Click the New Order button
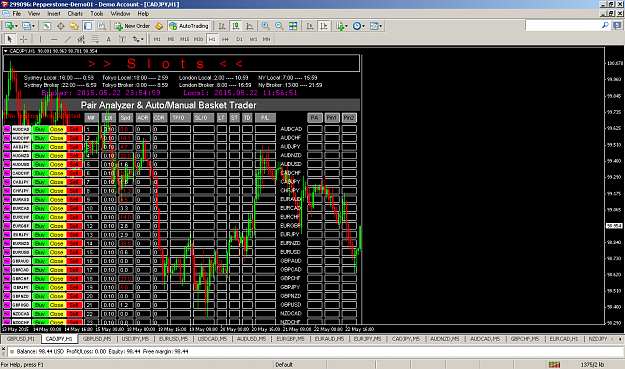The height and width of the screenshot is (369, 625). coord(132,26)
